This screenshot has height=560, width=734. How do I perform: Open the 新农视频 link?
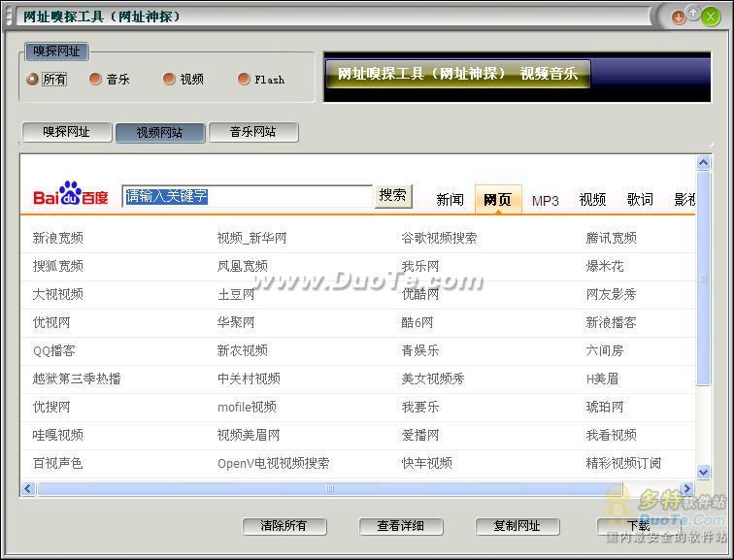click(x=243, y=350)
